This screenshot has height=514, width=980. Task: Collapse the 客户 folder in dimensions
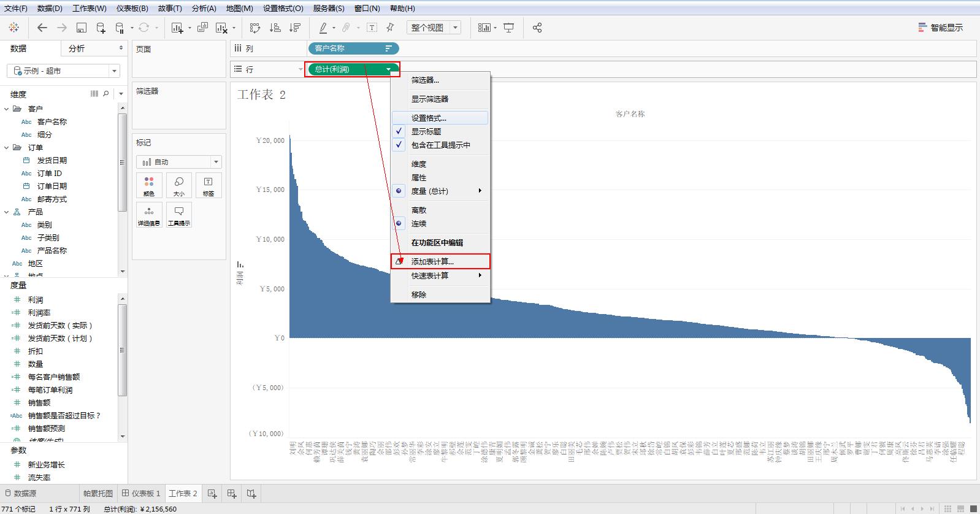tap(7, 109)
